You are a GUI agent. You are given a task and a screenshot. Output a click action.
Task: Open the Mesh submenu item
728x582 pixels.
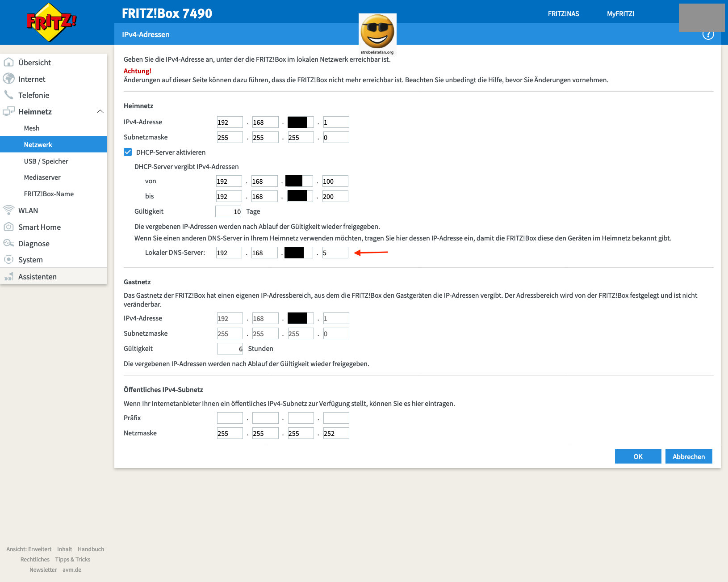[32, 128]
